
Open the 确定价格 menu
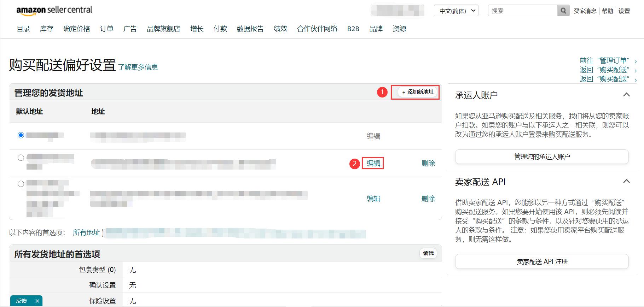(x=77, y=29)
